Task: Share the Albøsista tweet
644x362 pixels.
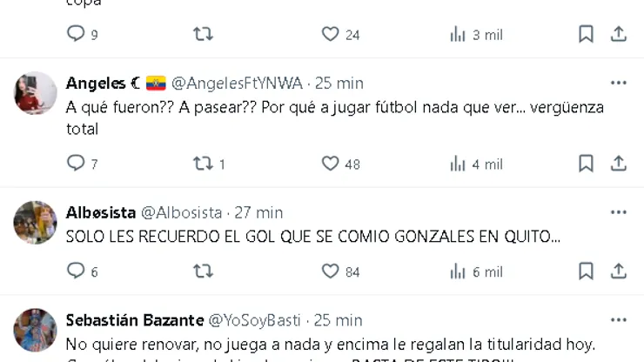Action: (x=619, y=271)
